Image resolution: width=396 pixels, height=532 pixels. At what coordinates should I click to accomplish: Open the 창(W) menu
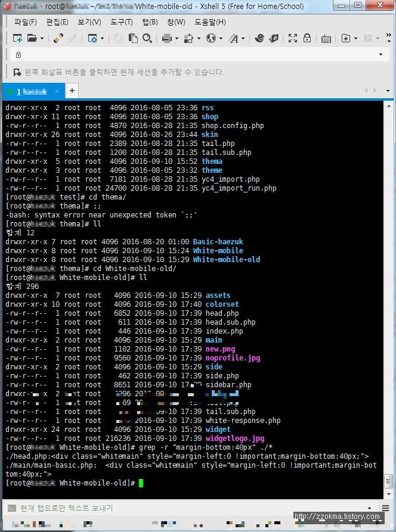[176, 22]
